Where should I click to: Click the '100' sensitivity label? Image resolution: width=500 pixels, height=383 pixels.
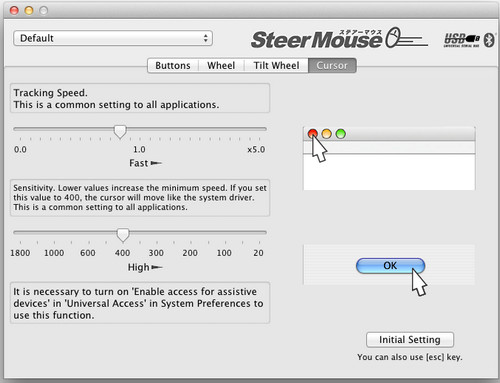[x=224, y=253]
